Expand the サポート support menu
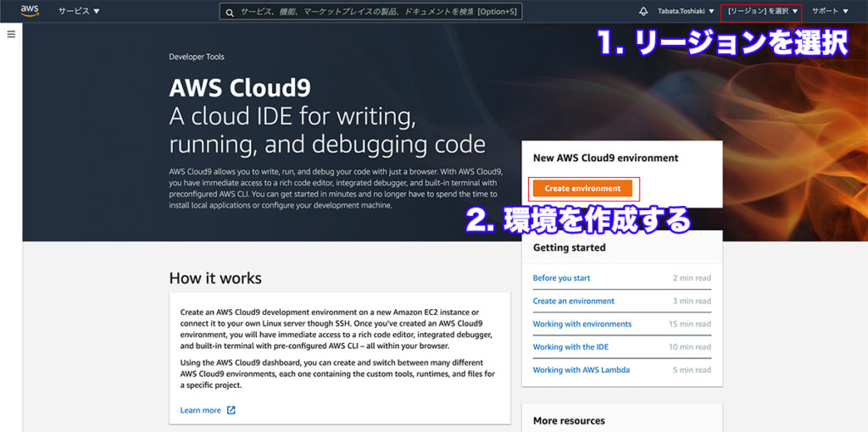Image resolution: width=868 pixels, height=432 pixels. (x=830, y=11)
